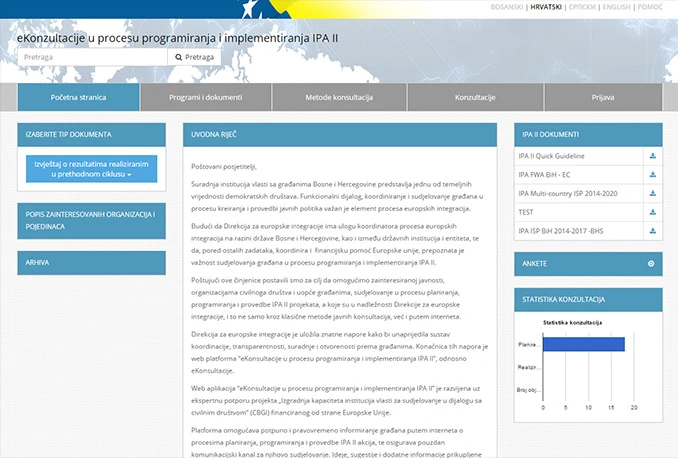Click the Realizir... chart axis label

click(x=529, y=367)
